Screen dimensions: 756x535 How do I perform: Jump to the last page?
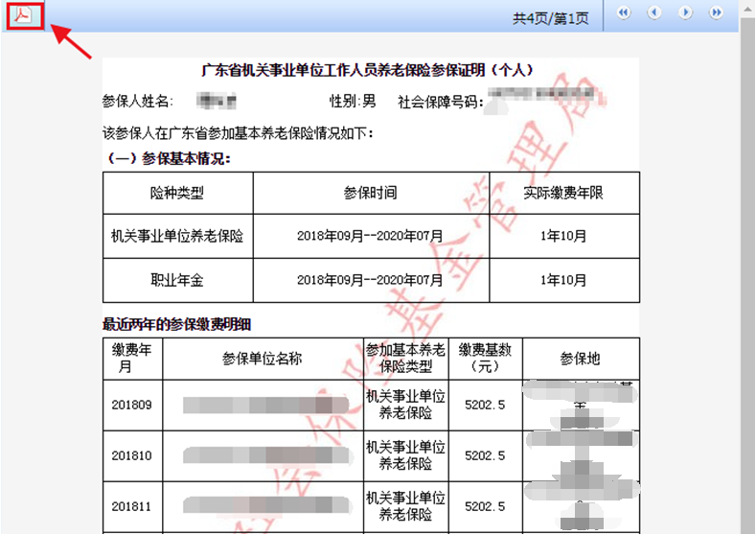click(716, 13)
